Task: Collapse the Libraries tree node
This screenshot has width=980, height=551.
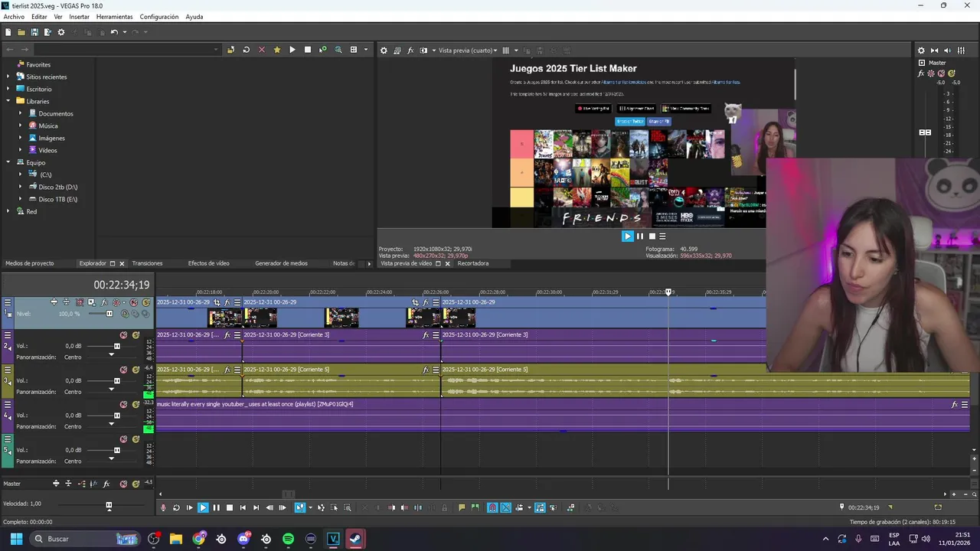Action: (x=8, y=101)
